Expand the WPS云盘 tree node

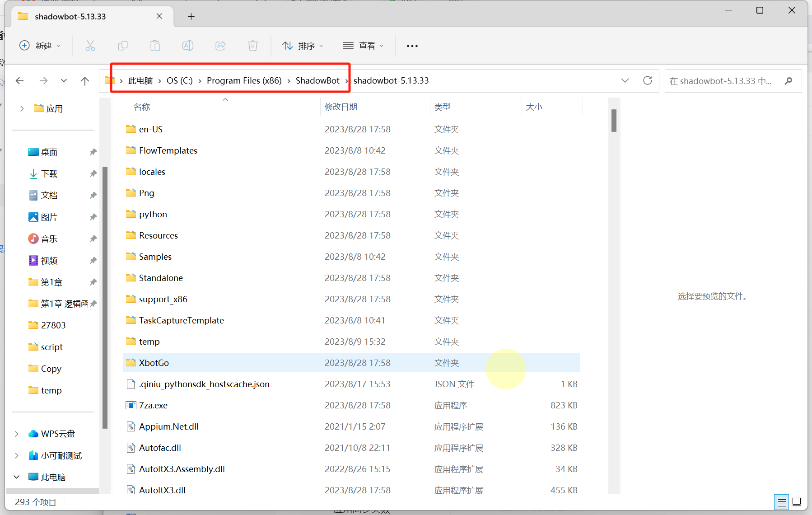tap(17, 434)
